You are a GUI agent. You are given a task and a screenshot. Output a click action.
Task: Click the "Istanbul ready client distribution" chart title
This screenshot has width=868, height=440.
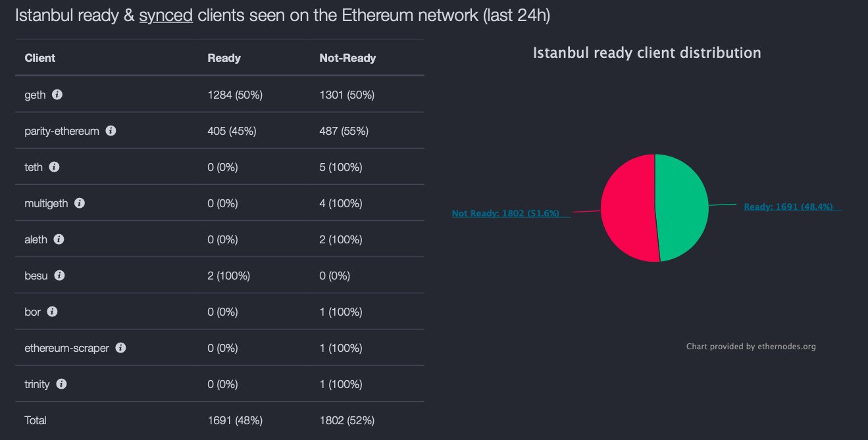click(x=647, y=53)
